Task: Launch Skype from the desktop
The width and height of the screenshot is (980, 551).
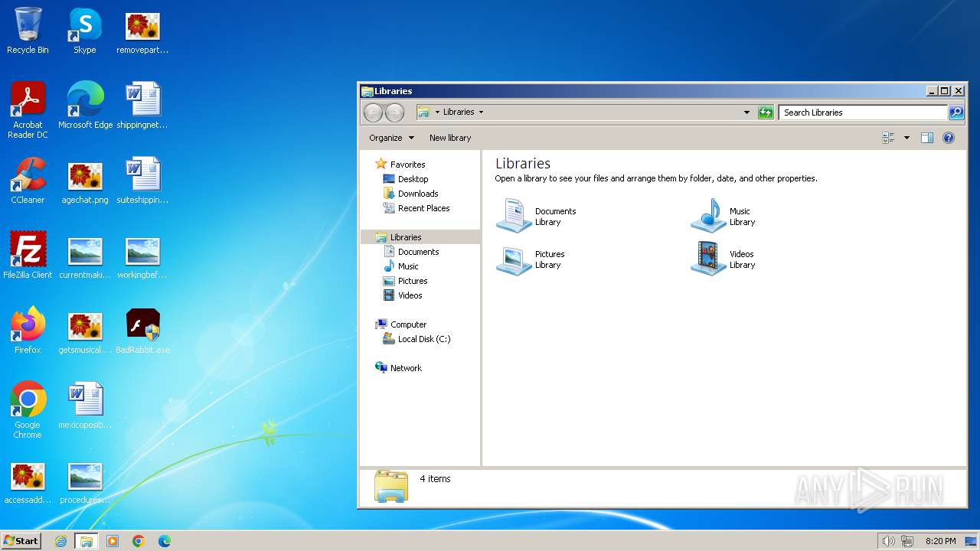Action: point(85,31)
